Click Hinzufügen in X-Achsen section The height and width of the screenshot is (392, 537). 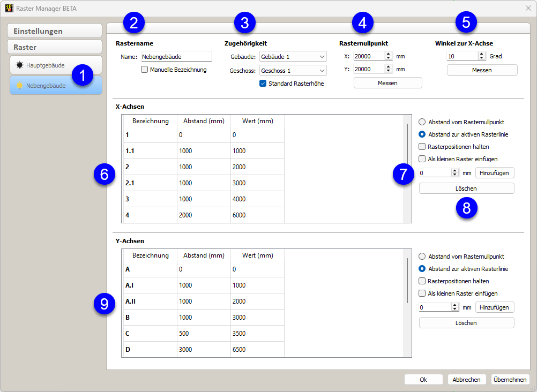pyautogui.click(x=494, y=173)
